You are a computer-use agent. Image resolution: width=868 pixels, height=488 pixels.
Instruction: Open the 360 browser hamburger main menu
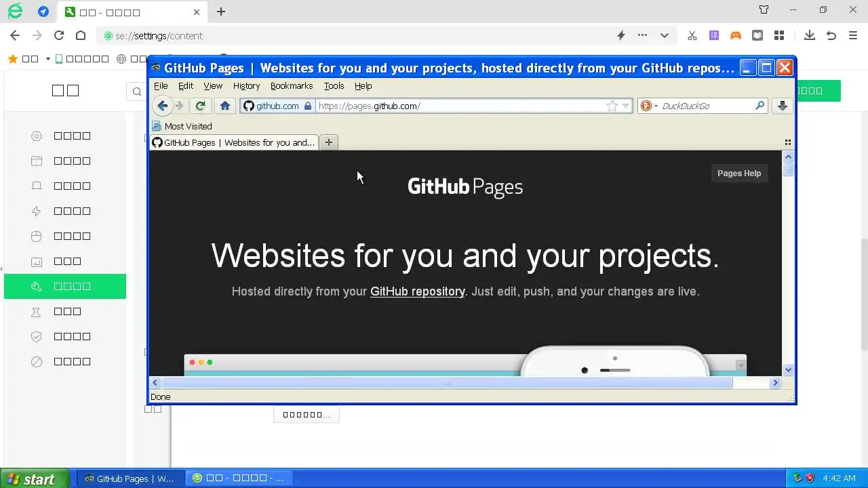[x=853, y=35]
